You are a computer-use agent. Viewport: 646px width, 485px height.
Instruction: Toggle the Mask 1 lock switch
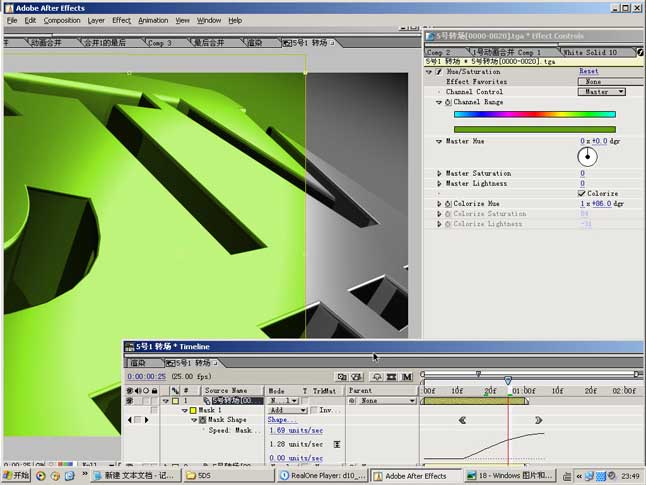(x=154, y=410)
